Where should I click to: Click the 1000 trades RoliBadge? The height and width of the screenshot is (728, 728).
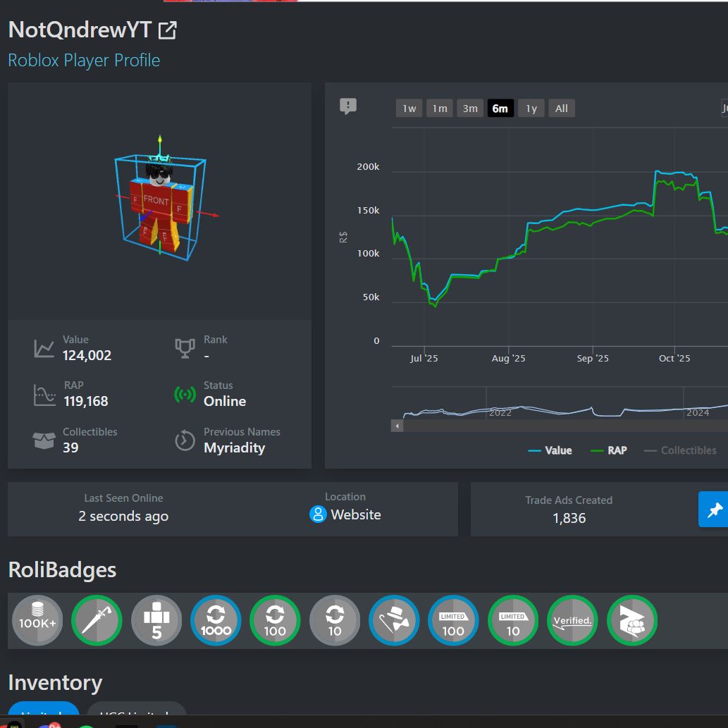[216, 620]
